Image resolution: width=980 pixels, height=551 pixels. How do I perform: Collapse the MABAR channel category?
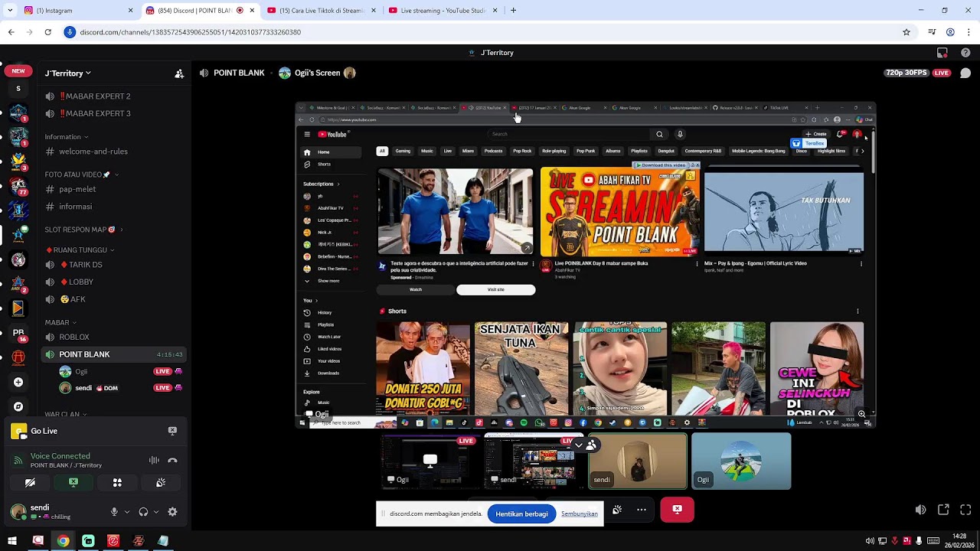pyautogui.click(x=60, y=323)
